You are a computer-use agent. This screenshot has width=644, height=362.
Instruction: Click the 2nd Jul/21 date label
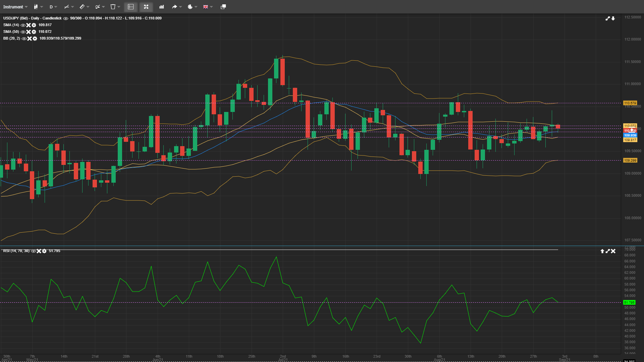(283, 358)
